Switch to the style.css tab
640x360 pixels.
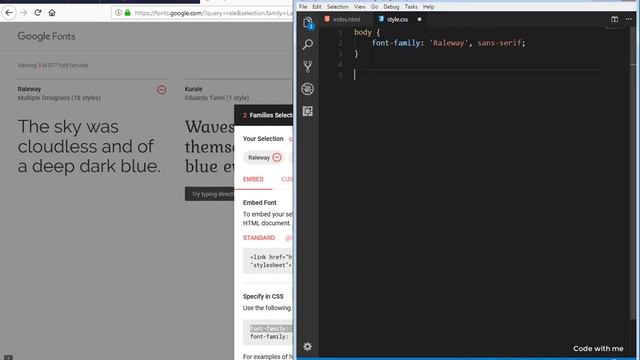click(x=398, y=19)
